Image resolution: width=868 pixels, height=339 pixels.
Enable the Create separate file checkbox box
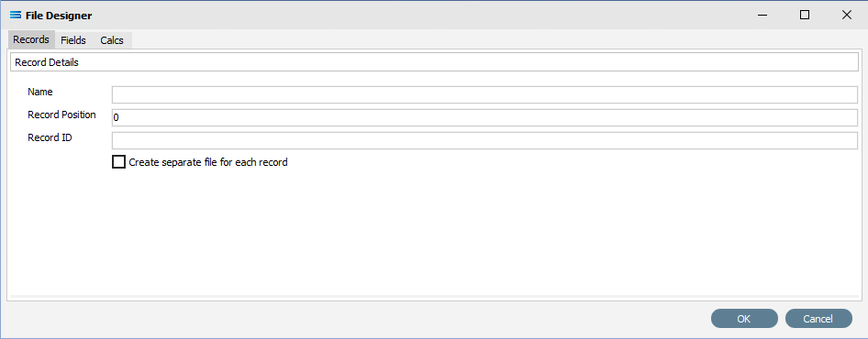pos(118,162)
